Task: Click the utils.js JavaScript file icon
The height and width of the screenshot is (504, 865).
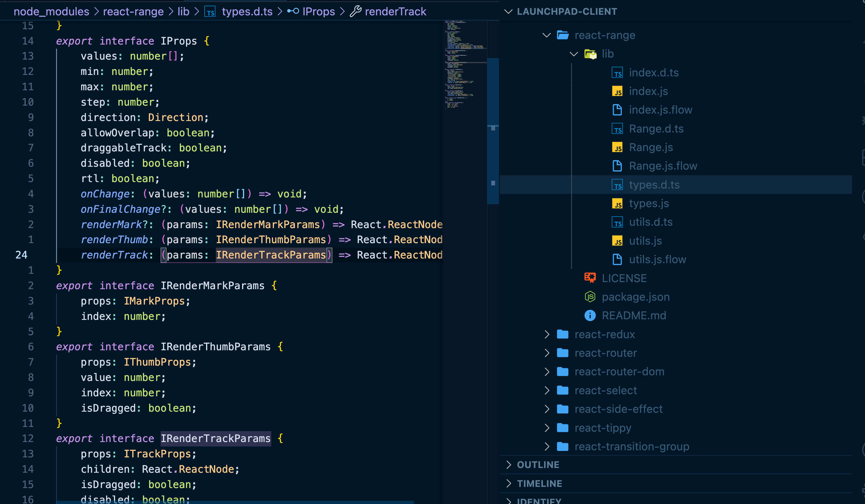Action: (x=617, y=241)
